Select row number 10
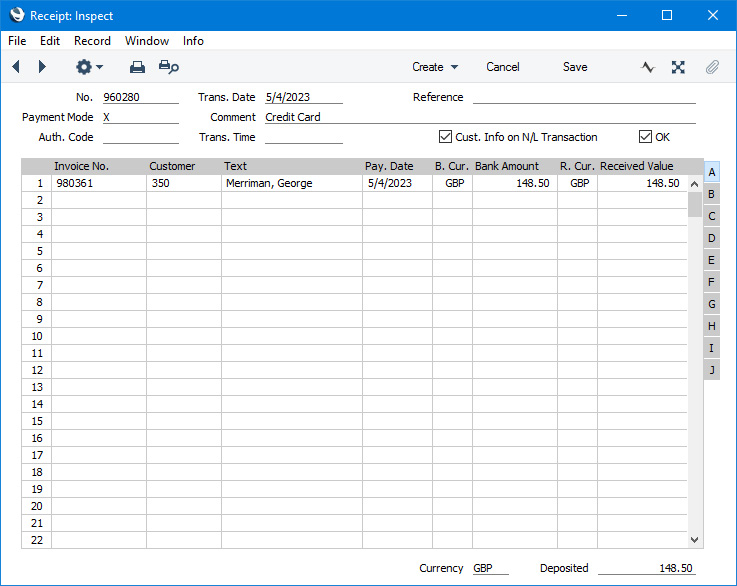 point(37,336)
